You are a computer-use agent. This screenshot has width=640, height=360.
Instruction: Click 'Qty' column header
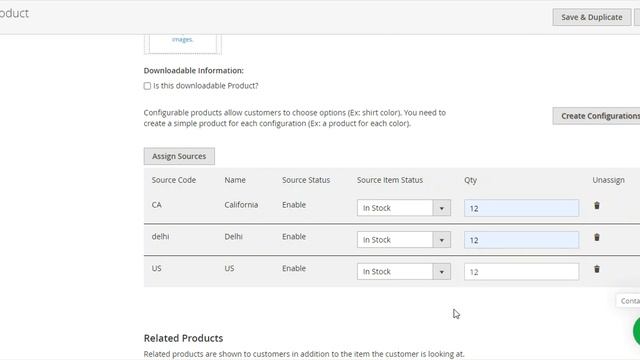tap(470, 180)
